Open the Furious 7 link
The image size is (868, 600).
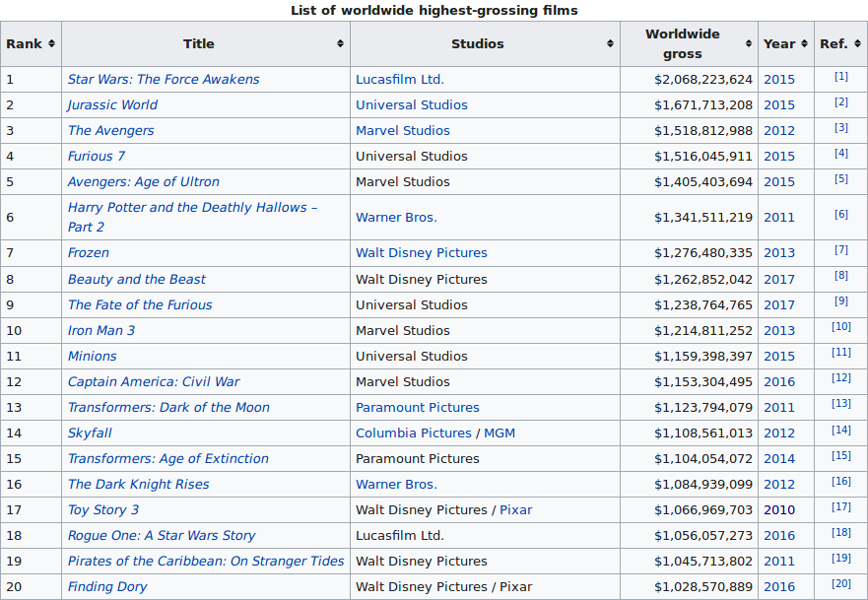pos(97,156)
